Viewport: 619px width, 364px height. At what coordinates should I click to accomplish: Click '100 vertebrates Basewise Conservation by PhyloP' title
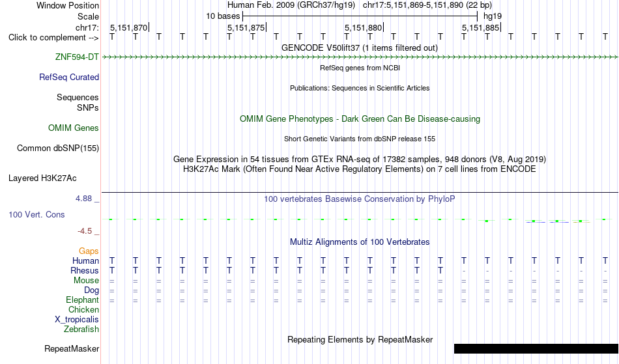(360, 199)
